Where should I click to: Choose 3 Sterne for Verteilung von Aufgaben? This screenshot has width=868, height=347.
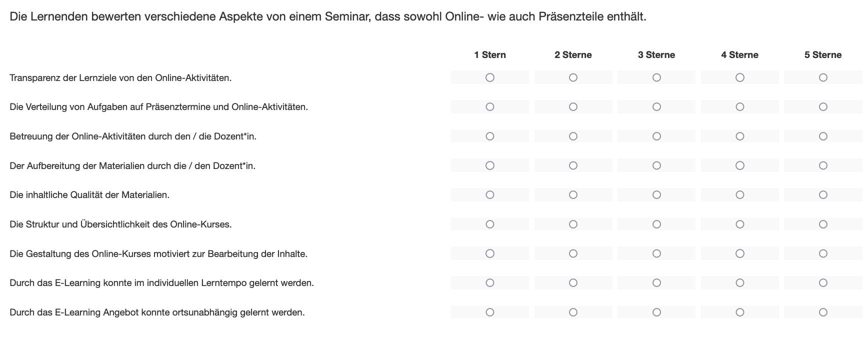[656, 107]
